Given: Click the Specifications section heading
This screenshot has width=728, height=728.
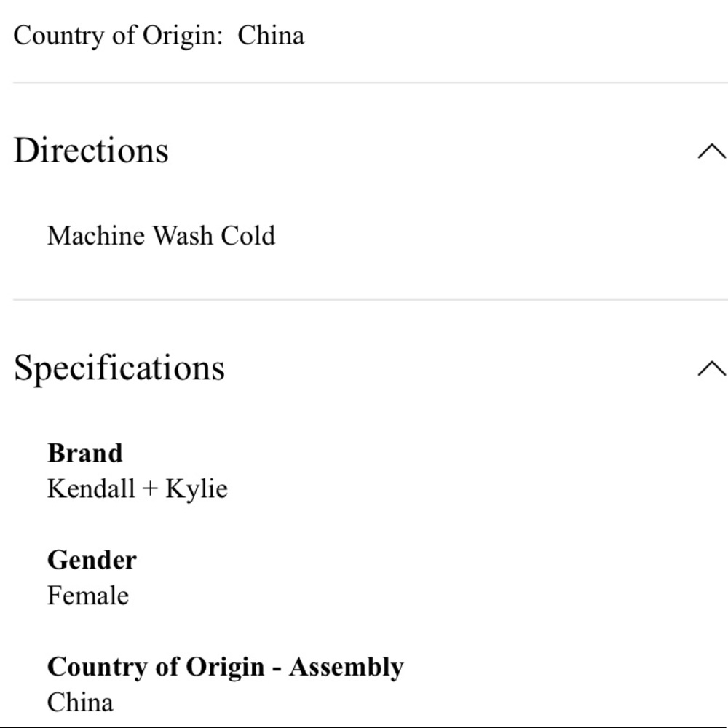Looking at the screenshot, I should (119, 368).
